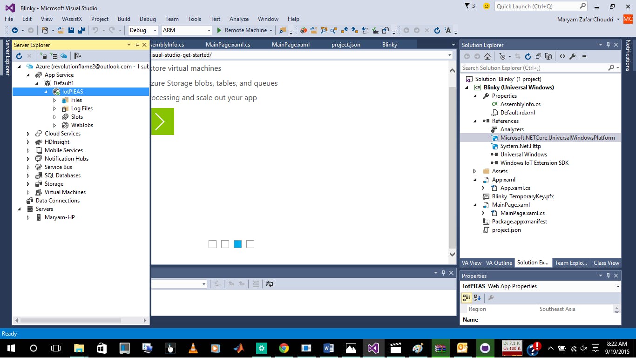The image size is (636, 364).
Task: Click the Server Explorer horizontal scrollbar
Action: (x=71, y=320)
